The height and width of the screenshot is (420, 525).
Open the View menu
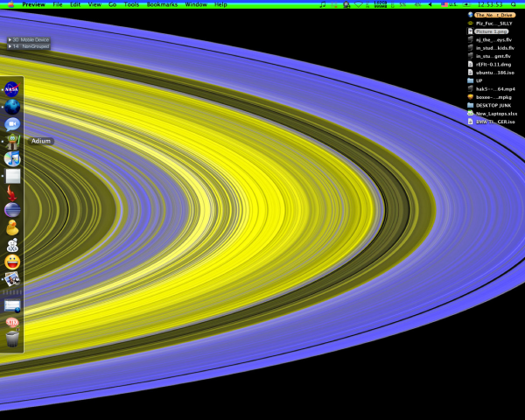[x=94, y=4]
